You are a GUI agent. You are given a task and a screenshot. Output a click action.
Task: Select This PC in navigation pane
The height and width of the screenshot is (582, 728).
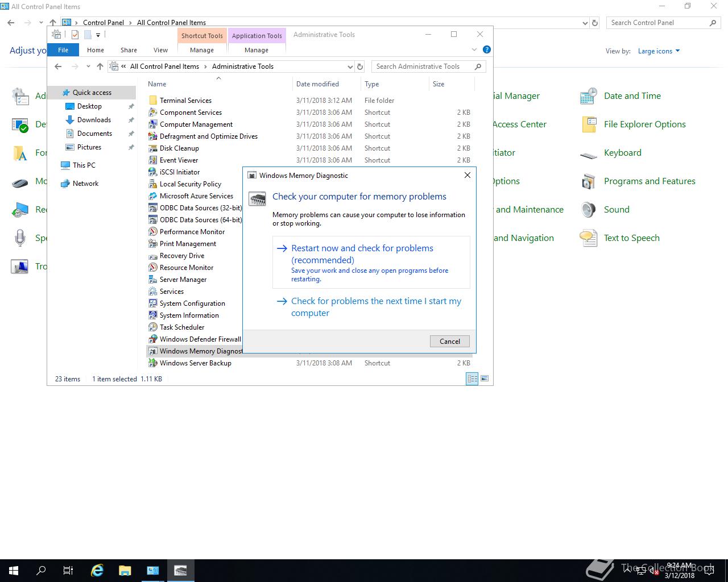click(x=84, y=165)
